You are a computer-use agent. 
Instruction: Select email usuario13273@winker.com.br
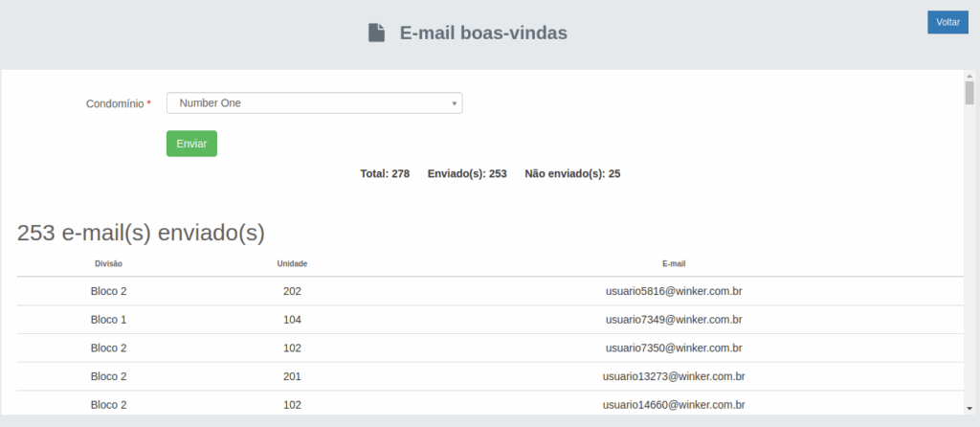pyautogui.click(x=674, y=376)
